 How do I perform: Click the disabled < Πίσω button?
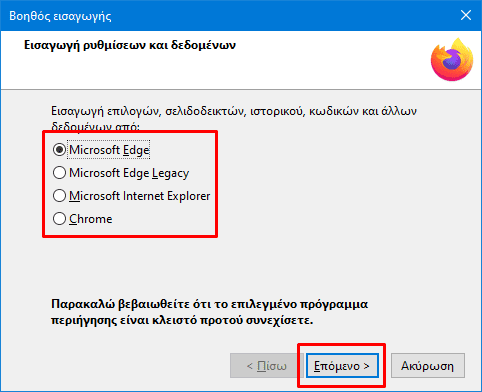(x=266, y=366)
